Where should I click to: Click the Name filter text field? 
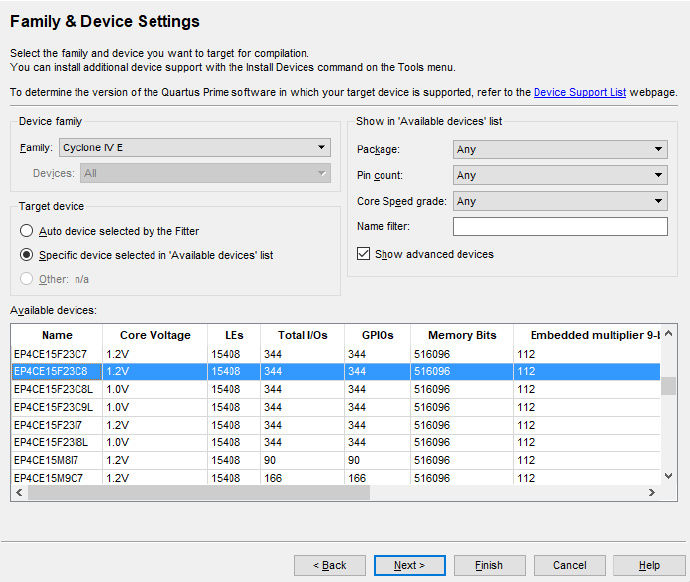pyautogui.click(x=559, y=227)
